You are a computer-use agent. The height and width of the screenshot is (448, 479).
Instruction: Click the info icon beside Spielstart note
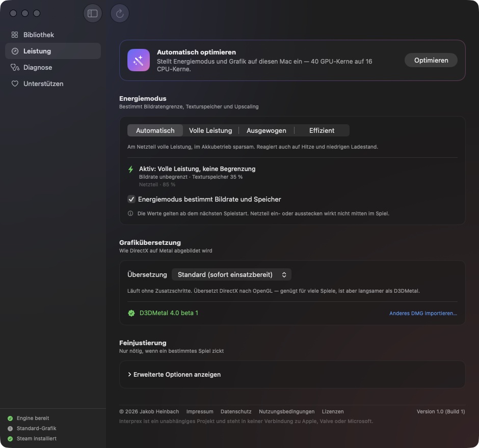pyautogui.click(x=130, y=213)
